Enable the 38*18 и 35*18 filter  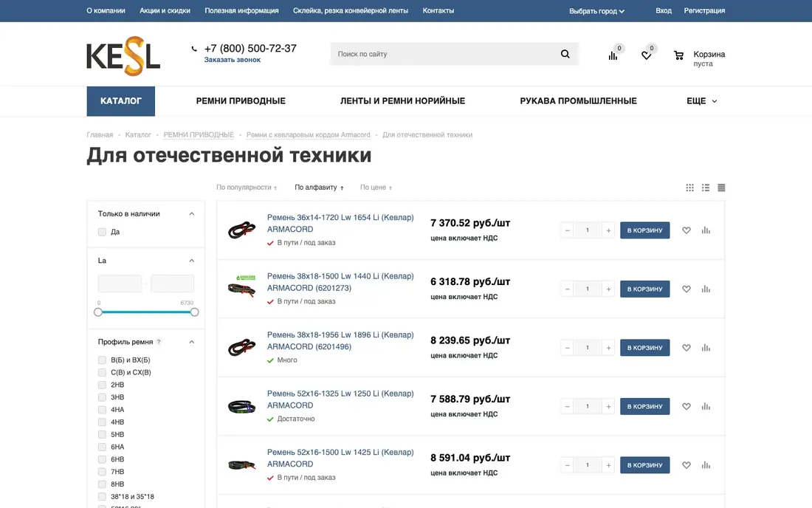pos(102,497)
